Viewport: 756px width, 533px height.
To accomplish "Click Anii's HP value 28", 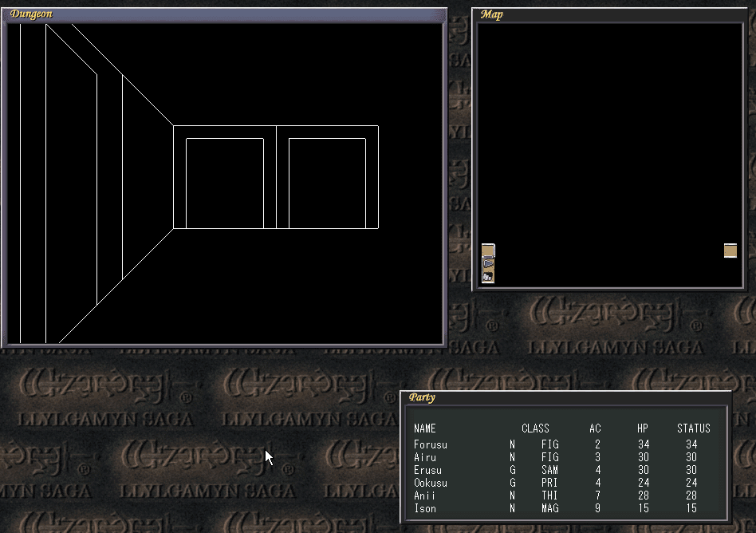I will [x=644, y=495].
